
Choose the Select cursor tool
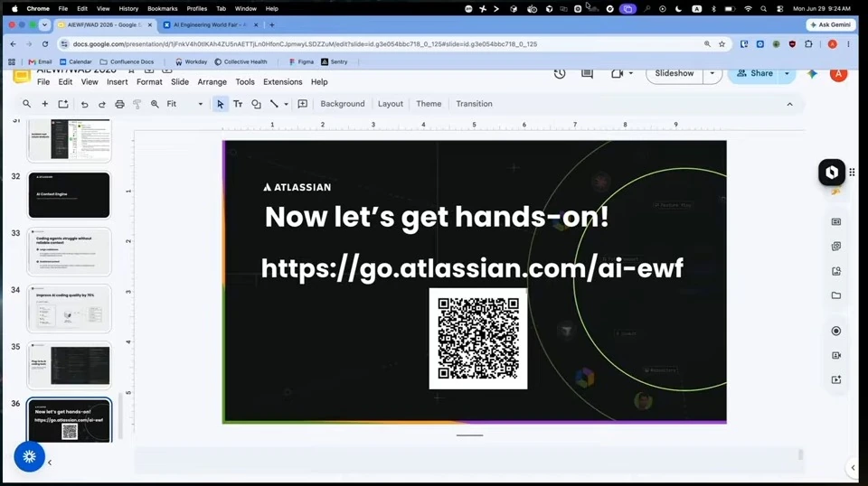pyautogui.click(x=221, y=104)
